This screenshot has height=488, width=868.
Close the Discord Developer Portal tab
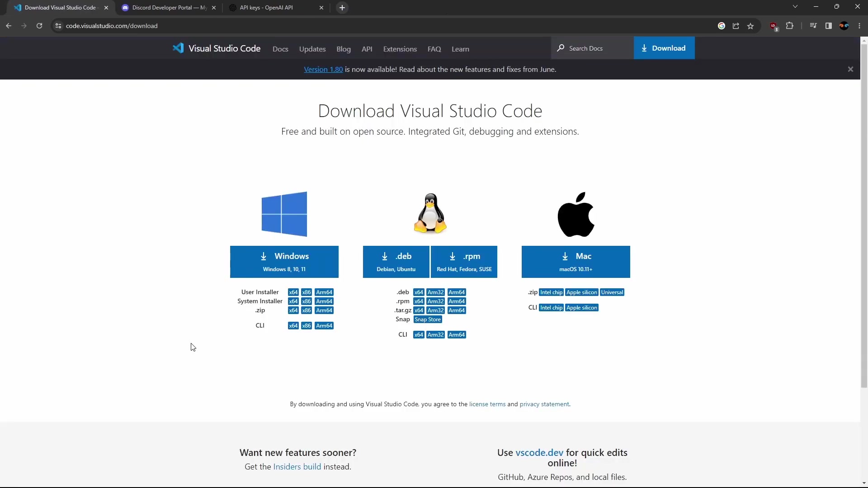214,8
